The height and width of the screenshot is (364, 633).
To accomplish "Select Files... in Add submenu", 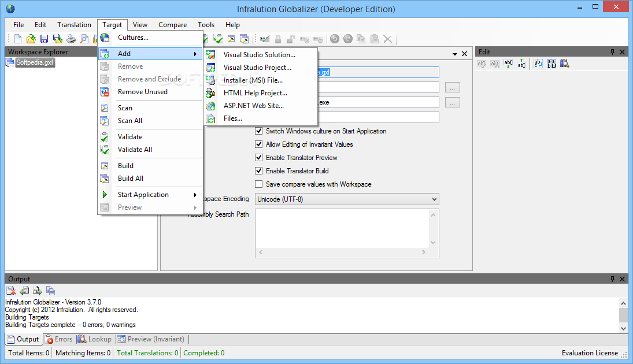I will 261,118.
